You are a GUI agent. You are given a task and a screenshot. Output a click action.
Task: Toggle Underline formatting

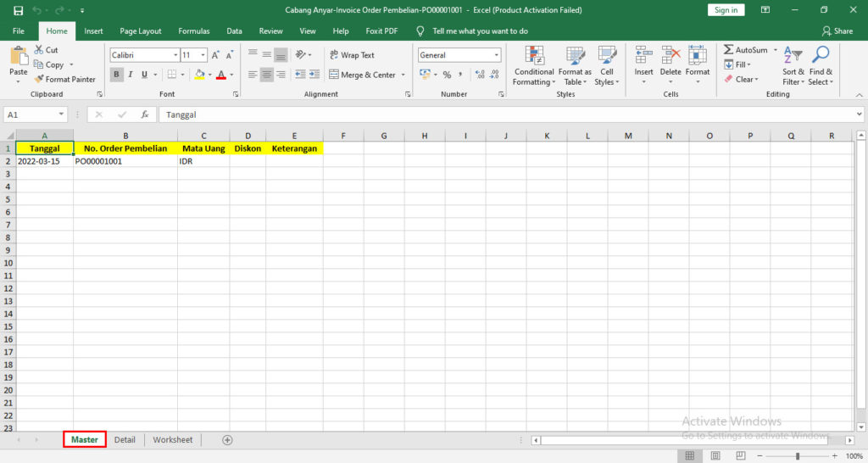click(x=144, y=75)
